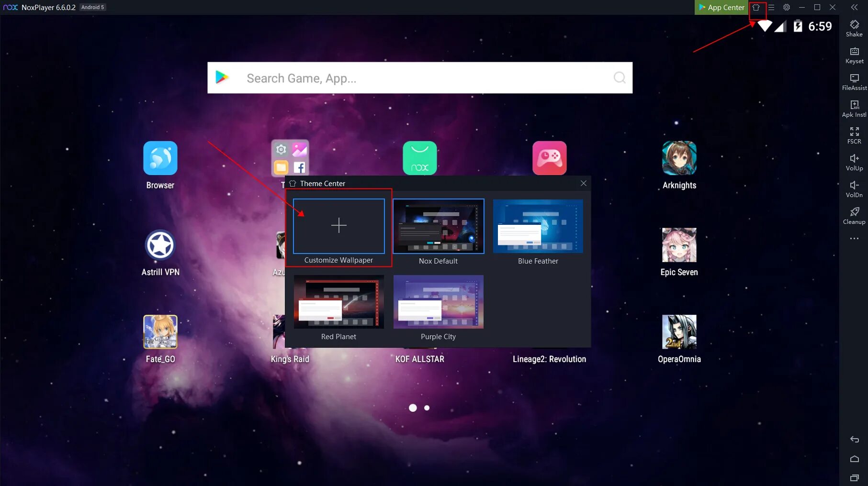The image size is (868, 486).
Task: Open recent apps button
Action: 854,477
